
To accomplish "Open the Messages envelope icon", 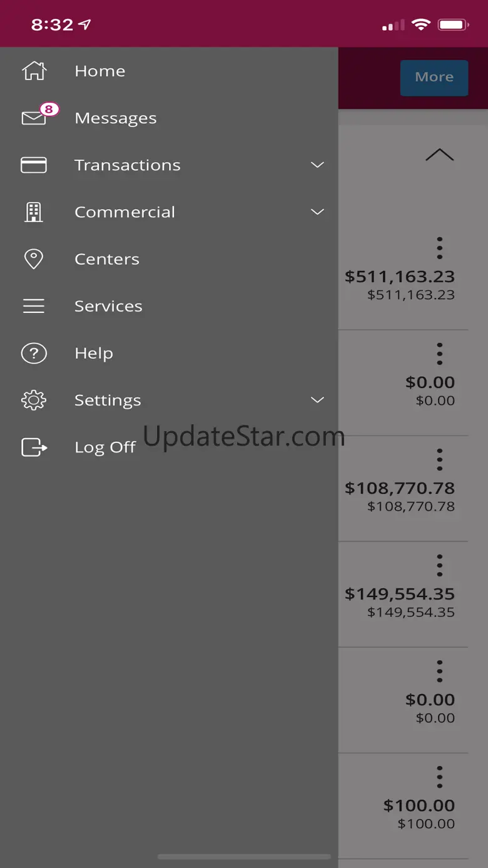I will pyautogui.click(x=34, y=118).
